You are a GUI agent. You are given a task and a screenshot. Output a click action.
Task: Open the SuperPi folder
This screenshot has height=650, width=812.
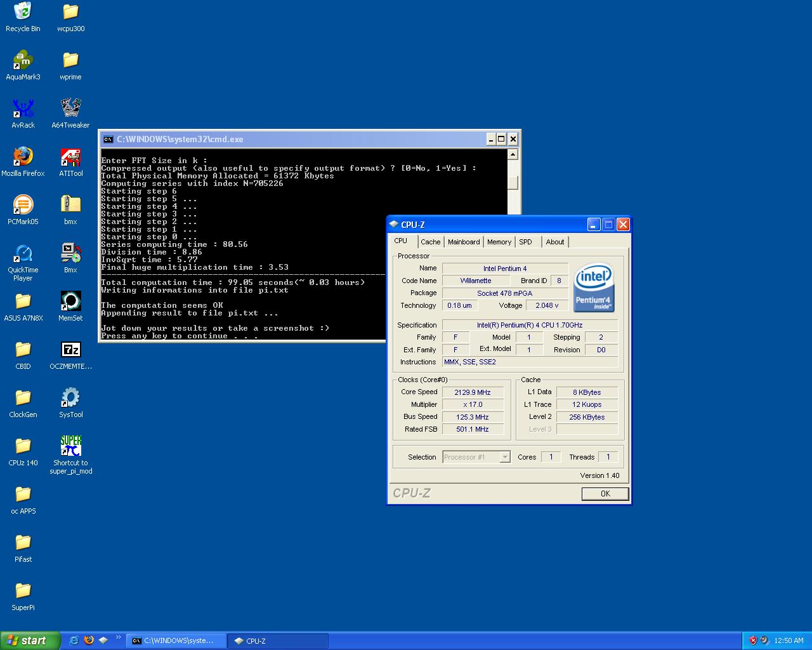point(23,596)
